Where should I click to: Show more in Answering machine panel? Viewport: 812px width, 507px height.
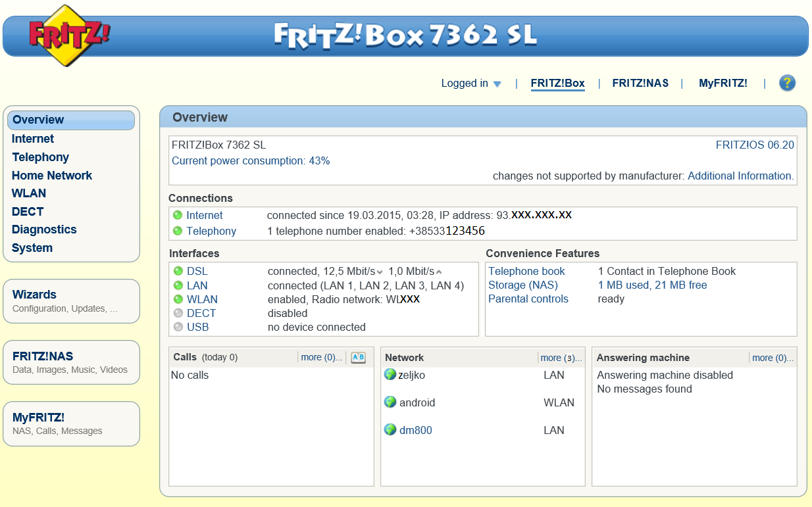click(773, 358)
